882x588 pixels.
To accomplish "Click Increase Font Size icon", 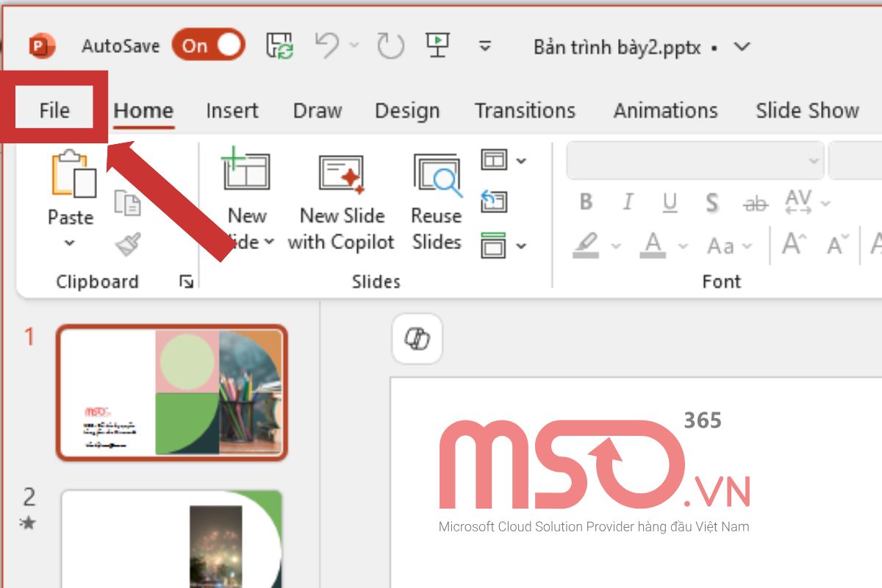I will 795,245.
